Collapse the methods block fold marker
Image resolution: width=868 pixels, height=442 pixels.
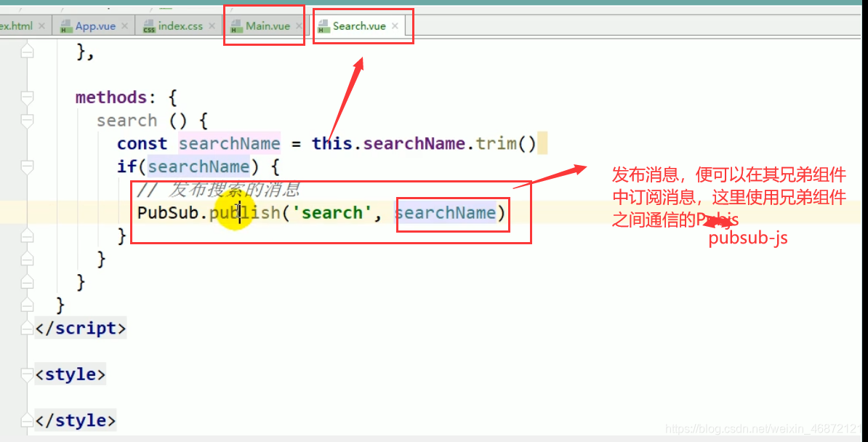27,98
